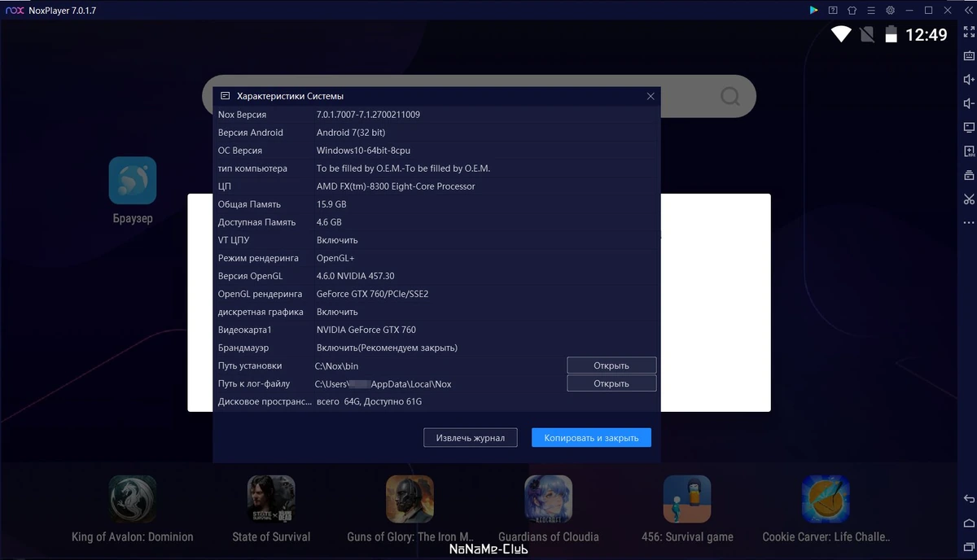Click the dialog title list icon
Image resolution: width=977 pixels, height=560 pixels.
(x=226, y=96)
